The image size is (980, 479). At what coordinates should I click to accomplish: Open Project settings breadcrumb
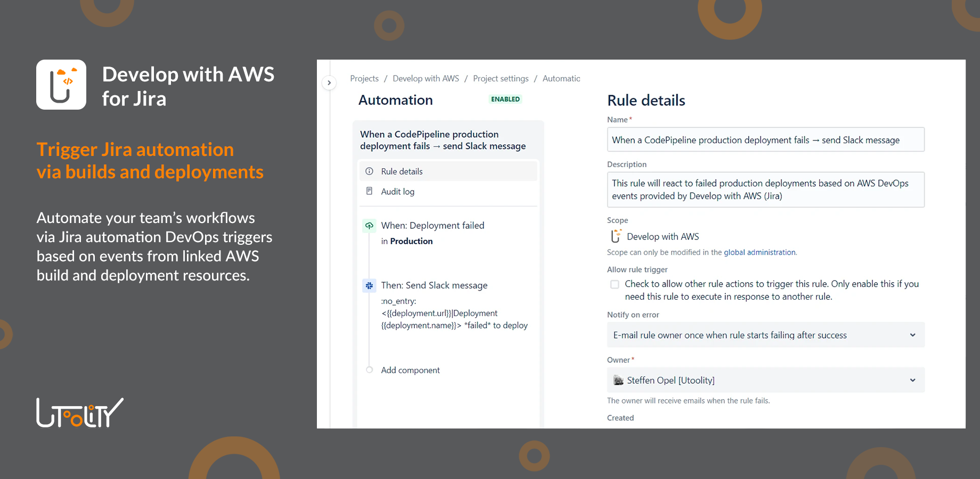click(501, 78)
